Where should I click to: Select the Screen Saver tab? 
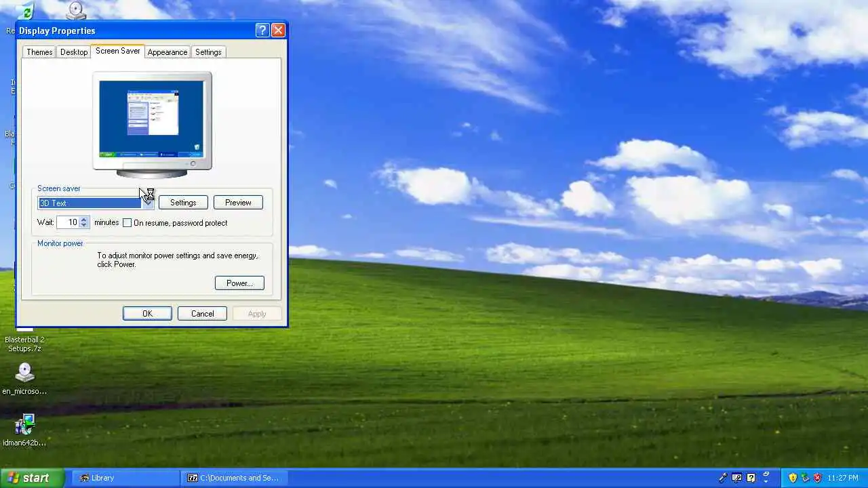117,51
